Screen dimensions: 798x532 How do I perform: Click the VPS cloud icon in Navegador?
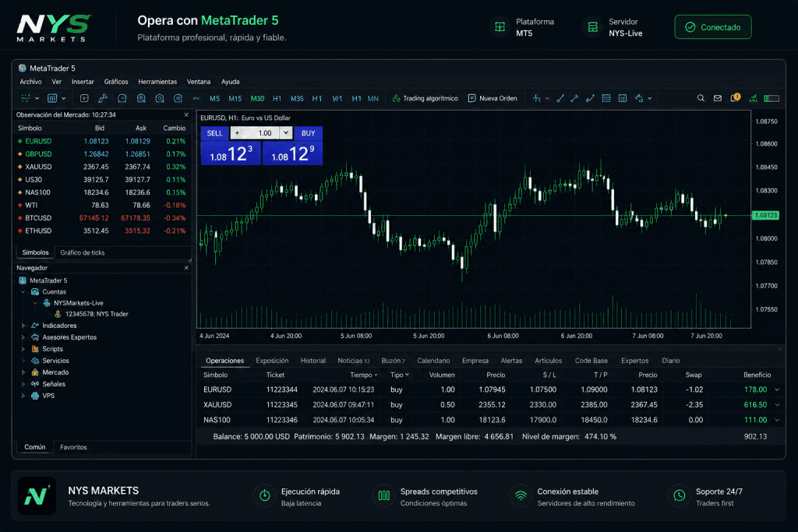coord(35,396)
